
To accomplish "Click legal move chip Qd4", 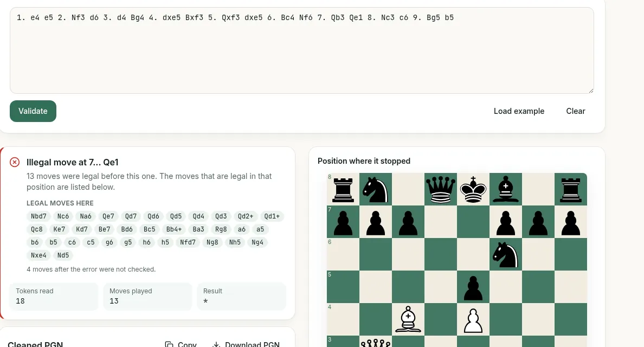I will (198, 216).
